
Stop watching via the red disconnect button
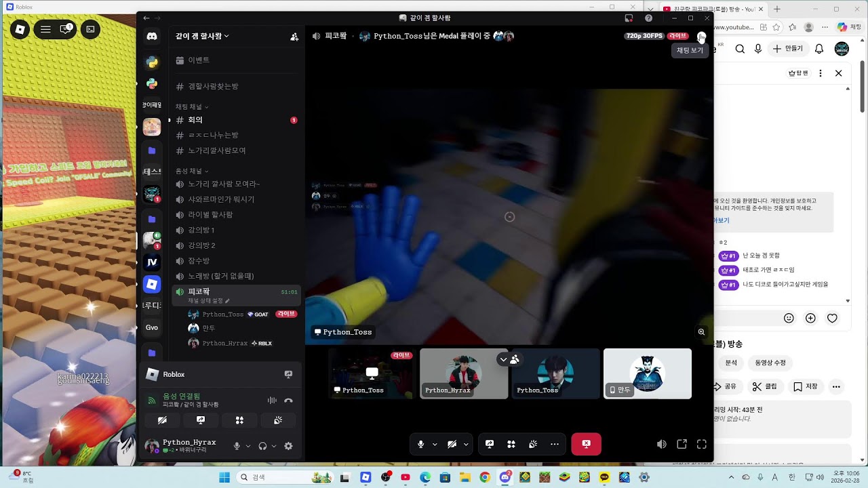pyautogui.click(x=586, y=444)
